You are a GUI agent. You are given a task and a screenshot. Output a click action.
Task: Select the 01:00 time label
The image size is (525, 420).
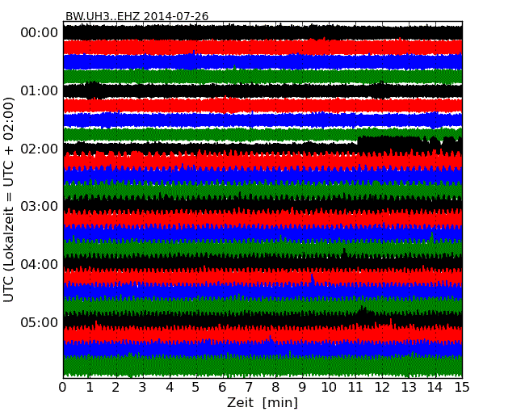40,90
